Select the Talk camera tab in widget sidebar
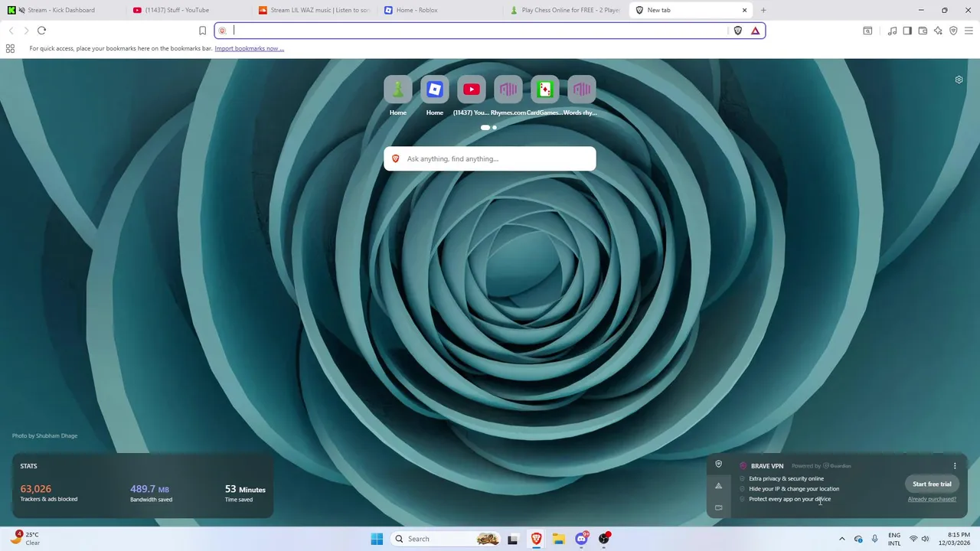 (x=718, y=507)
